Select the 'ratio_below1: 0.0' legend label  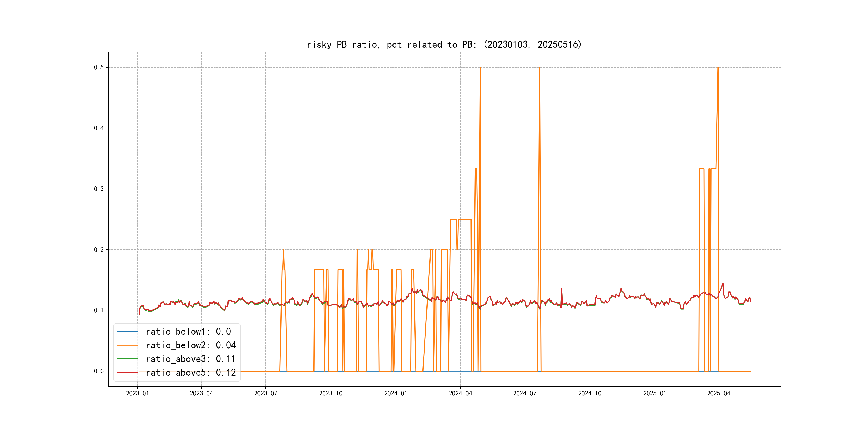click(x=188, y=332)
